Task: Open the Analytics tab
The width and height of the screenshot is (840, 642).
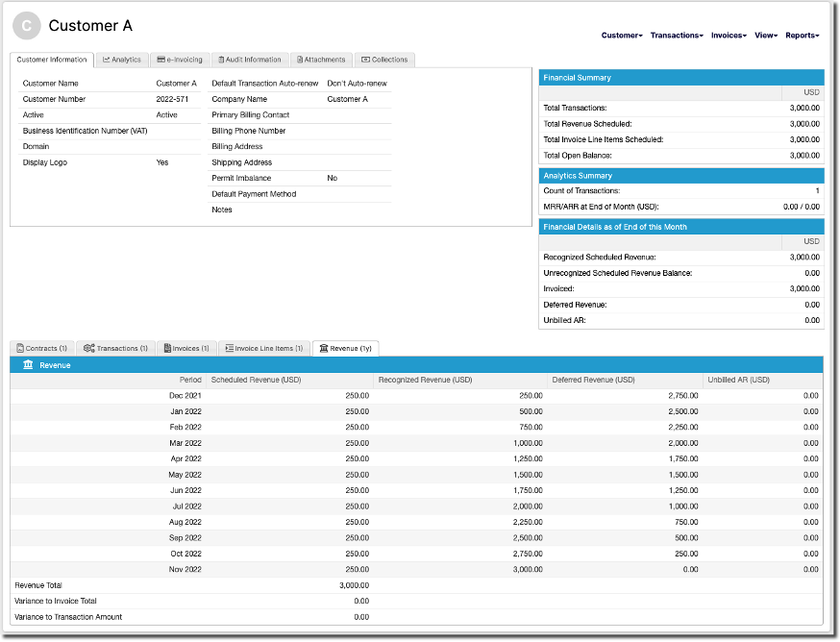Action: pyautogui.click(x=122, y=60)
